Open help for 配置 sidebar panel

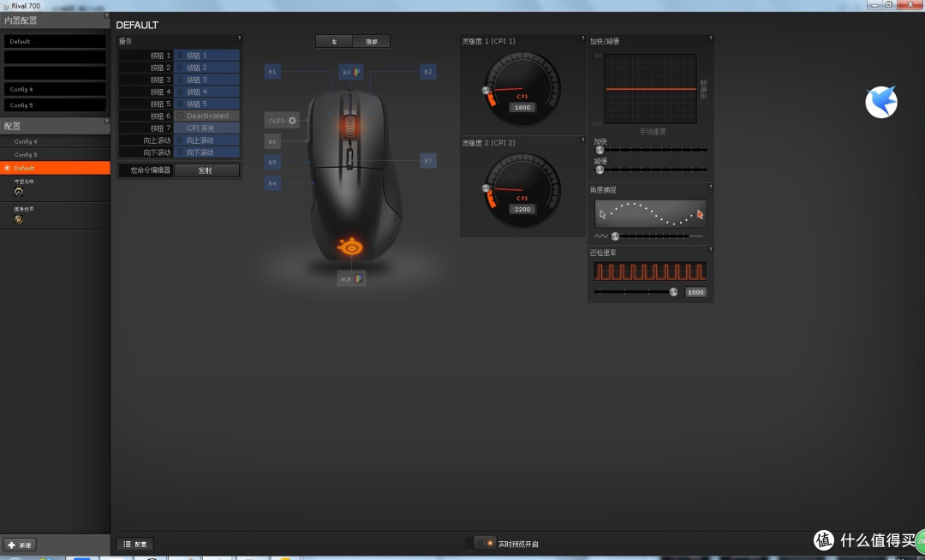click(106, 121)
